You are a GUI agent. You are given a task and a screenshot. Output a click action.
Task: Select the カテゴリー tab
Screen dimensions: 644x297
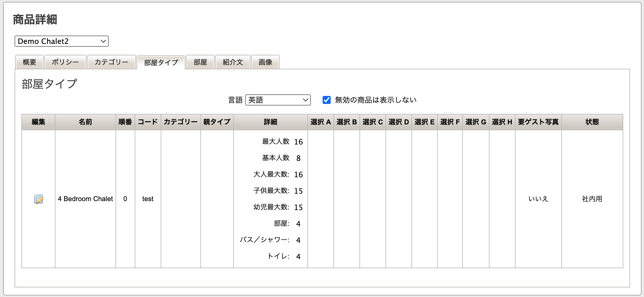coord(111,62)
